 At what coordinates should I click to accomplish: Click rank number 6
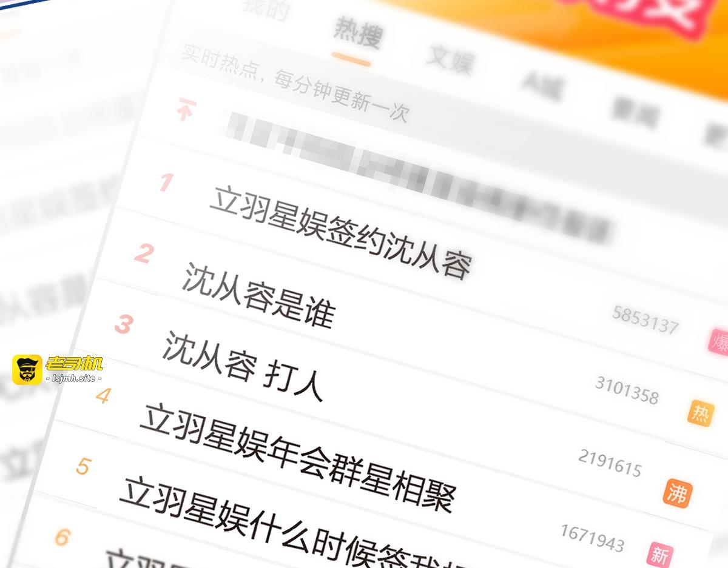tap(62, 537)
